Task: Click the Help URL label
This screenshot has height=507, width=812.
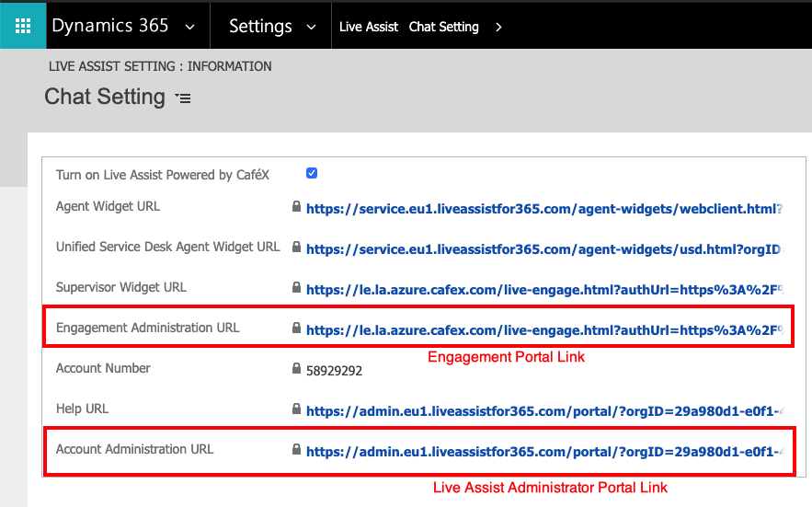Action: pyautogui.click(x=83, y=409)
